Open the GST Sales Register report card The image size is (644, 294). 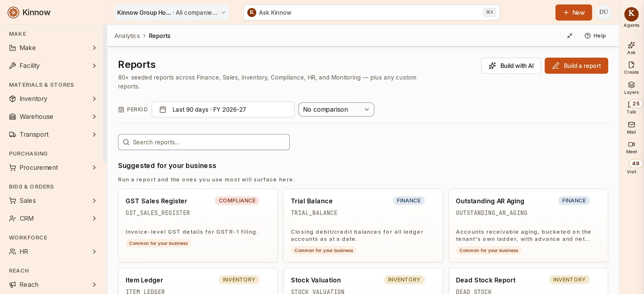point(198,225)
